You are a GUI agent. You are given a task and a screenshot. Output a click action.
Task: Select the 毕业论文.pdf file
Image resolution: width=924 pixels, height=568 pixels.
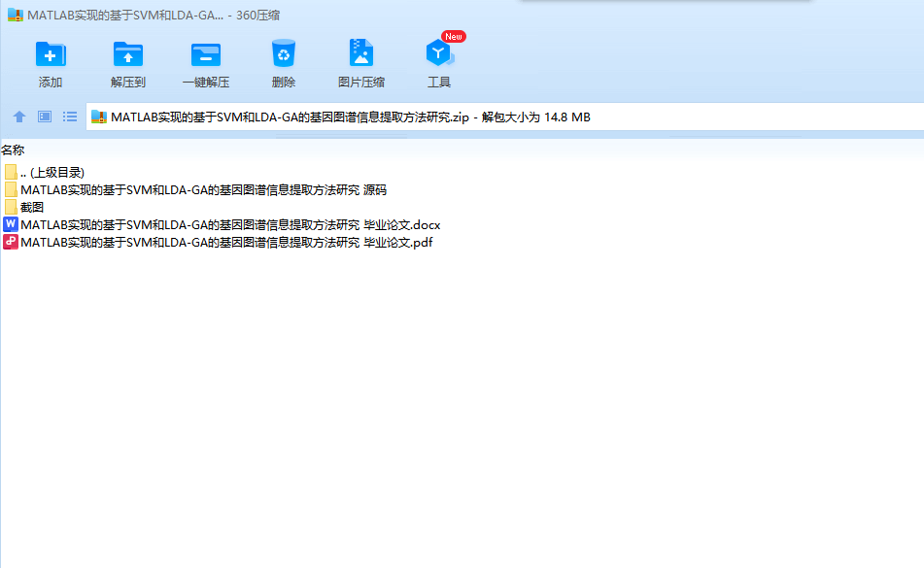pyautogui.click(x=218, y=242)
